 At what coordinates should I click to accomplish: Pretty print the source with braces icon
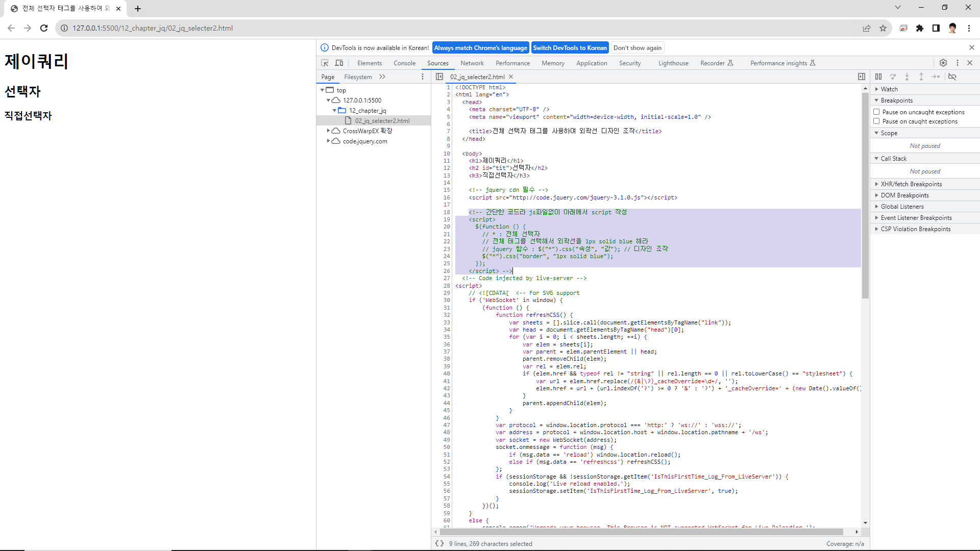(439, 544)
